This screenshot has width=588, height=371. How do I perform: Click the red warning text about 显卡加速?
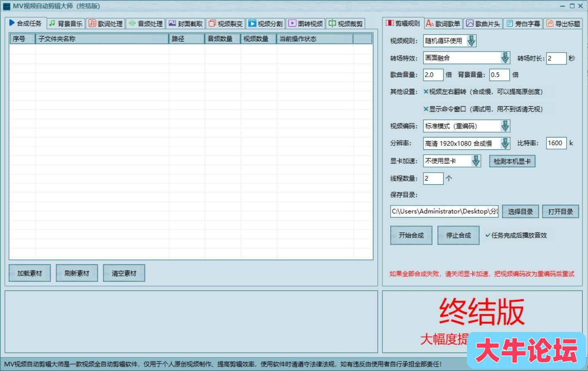(x=482, y=274)
